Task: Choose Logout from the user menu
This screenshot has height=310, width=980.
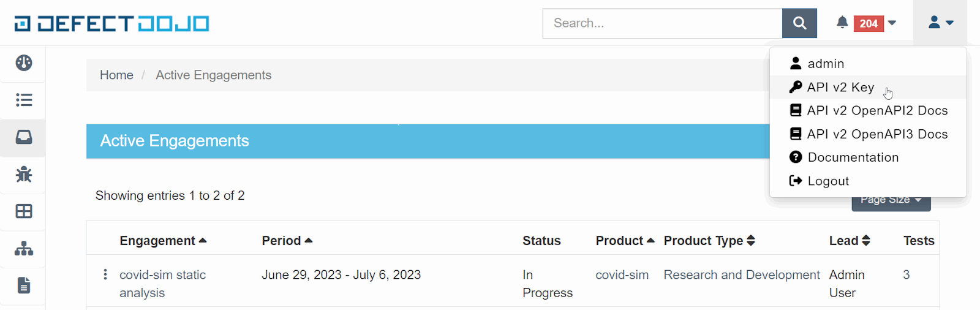Action: click(827, 181)
